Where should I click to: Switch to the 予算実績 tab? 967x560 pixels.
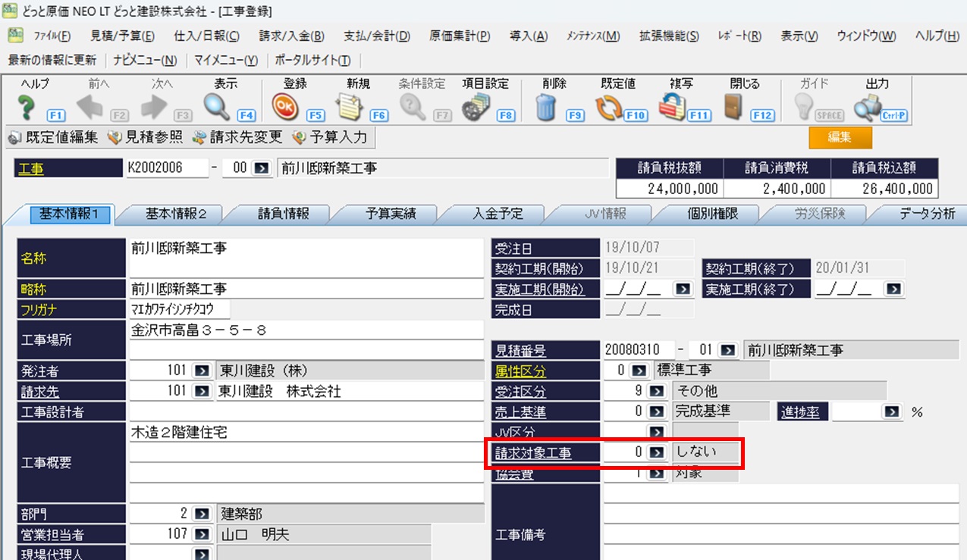(x=391, y=214)
